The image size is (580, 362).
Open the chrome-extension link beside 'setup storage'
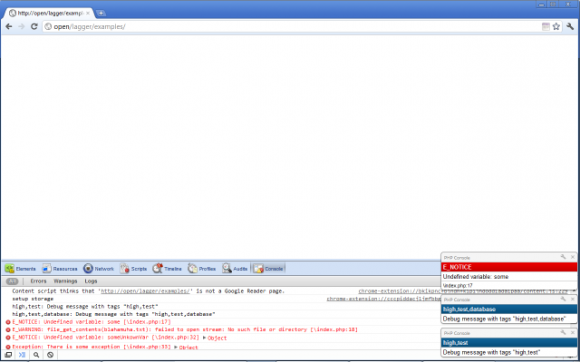coord(384,299)
